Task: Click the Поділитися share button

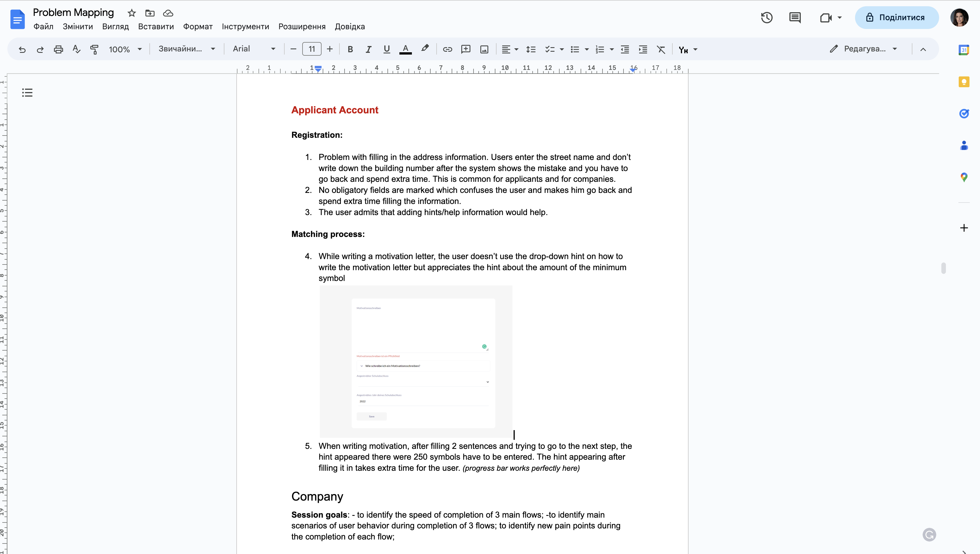Action: pos(896,18)
